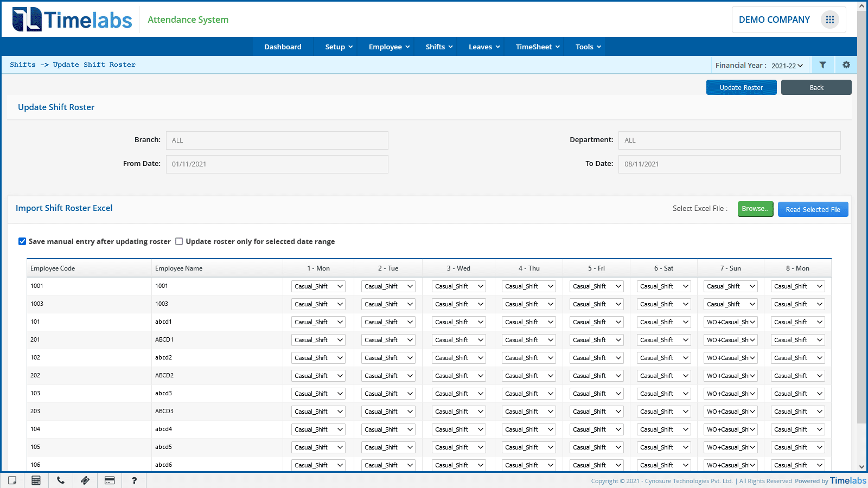Click the filter funnel icon
The width and height of the screenshot is (868, 488).
click(x=822, y=65)
